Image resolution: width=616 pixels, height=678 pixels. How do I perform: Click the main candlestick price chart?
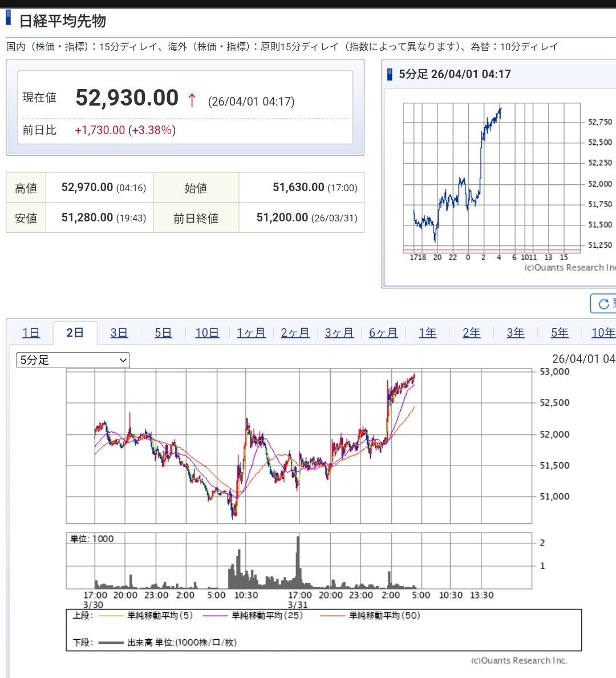click(x=299, y=446)
